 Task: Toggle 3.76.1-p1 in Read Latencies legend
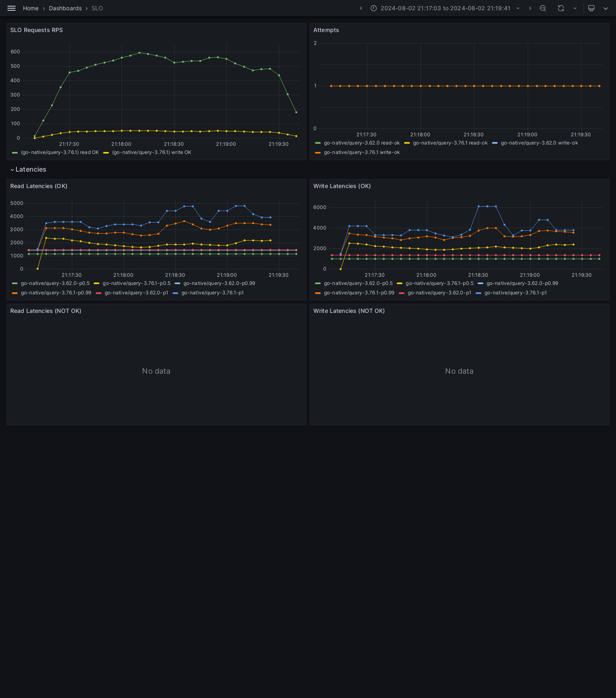tap(213, 293)
